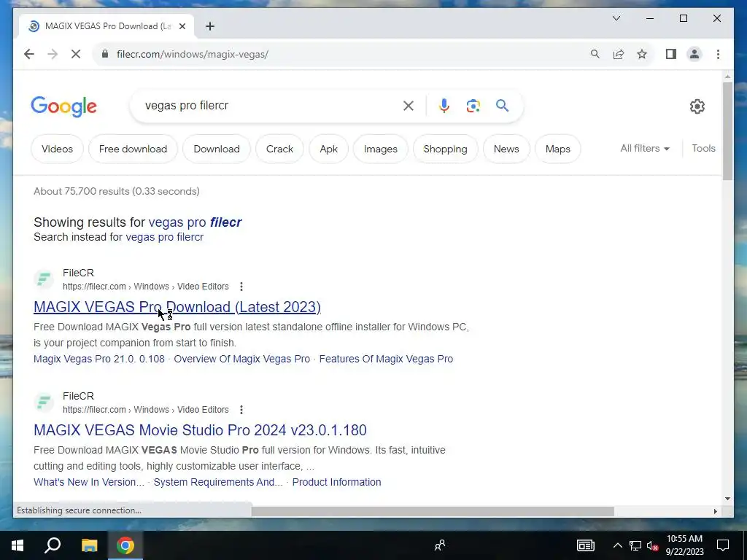Search by image with Google Lens icon
This screenshot has height=560, width=747.
point(473,106)
